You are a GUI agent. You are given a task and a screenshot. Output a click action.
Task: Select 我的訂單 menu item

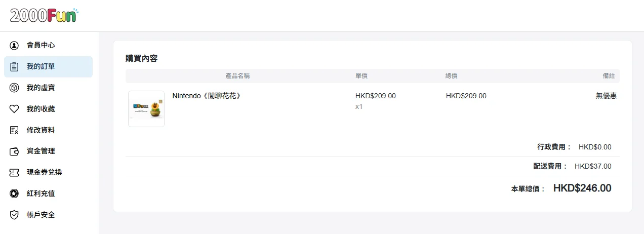coord(41,67)
